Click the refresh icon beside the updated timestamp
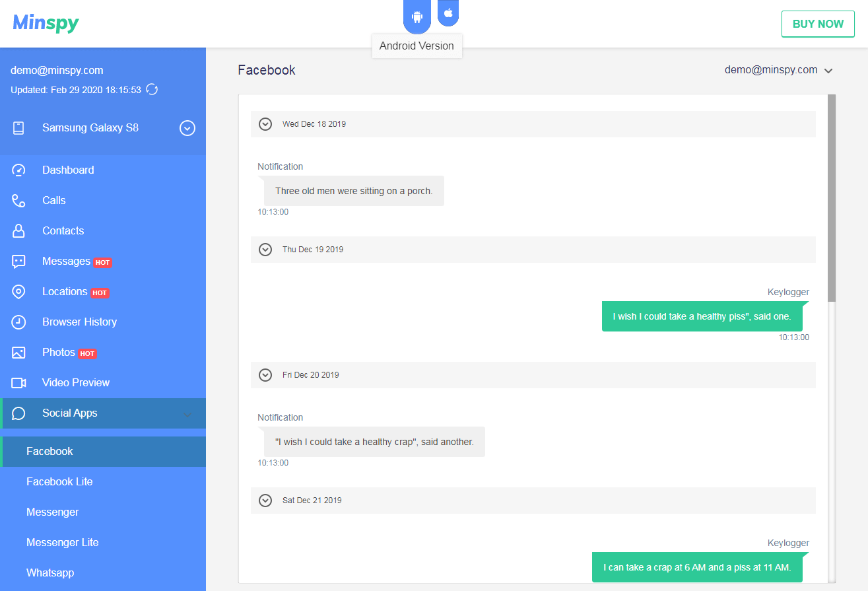The image size is (868, 591). [152, 89]
